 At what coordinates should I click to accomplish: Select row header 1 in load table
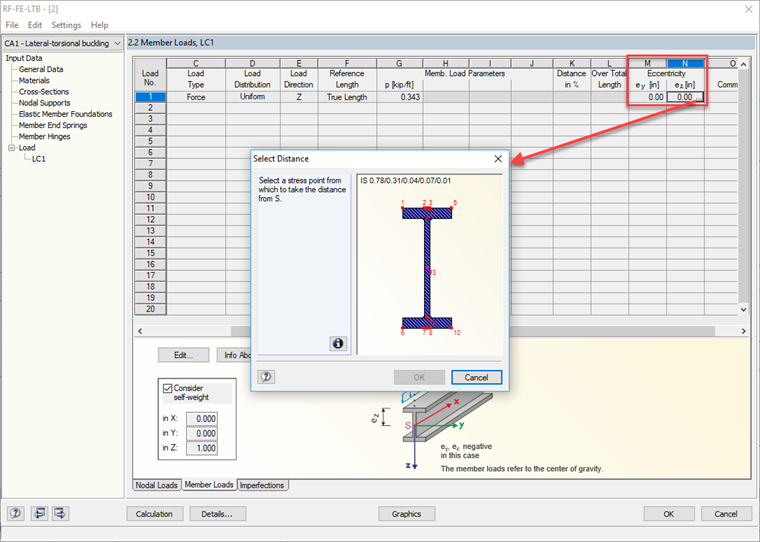pyautogui.click(x=150, y=97)
